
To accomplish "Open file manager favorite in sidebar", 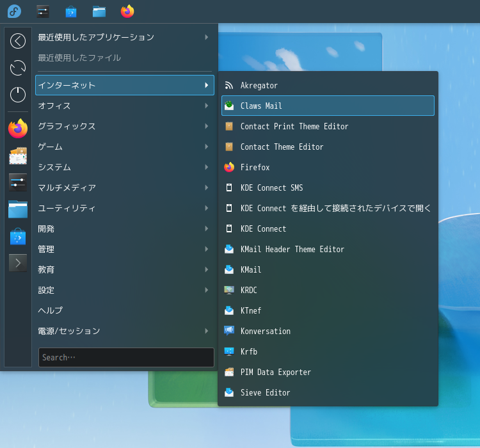I will (x=18, y=209).
